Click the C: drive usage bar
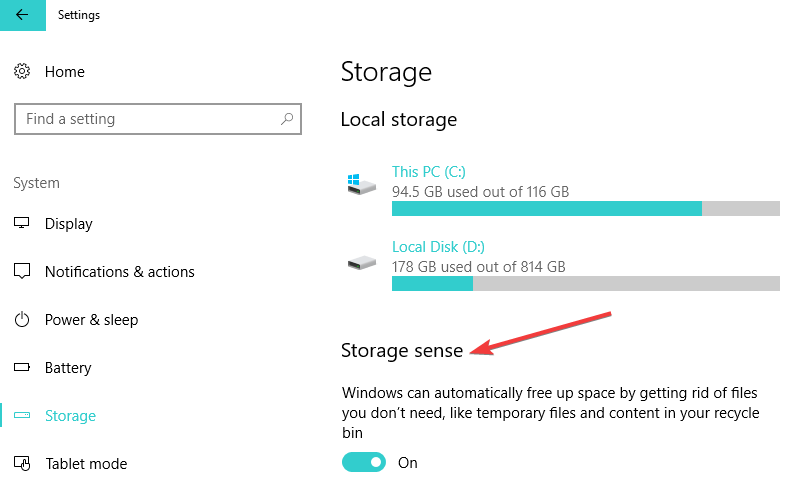 (586, 208)
